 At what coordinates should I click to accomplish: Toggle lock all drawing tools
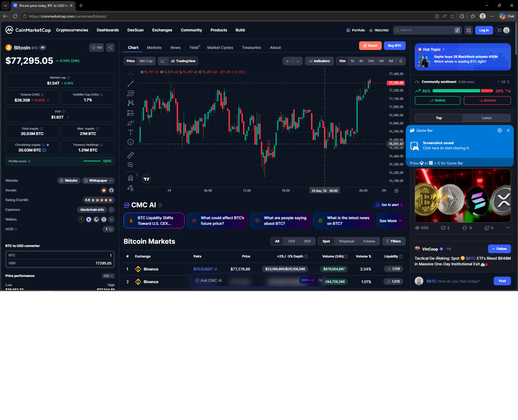130,188
